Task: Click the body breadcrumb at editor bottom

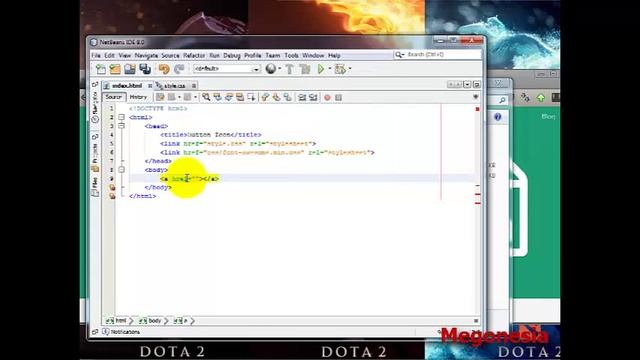Action: click(x=151, y=321)
